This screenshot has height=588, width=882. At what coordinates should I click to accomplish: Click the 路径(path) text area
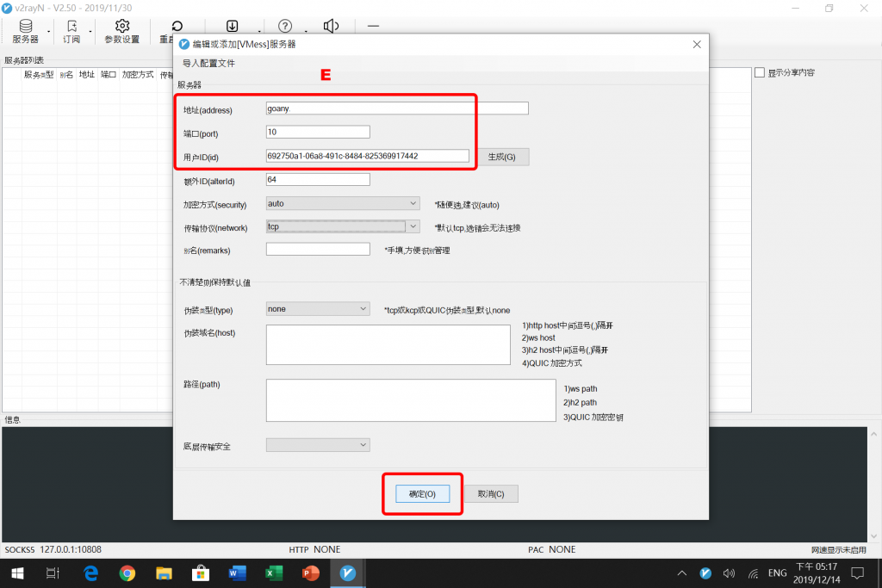[x=411, y=400]
